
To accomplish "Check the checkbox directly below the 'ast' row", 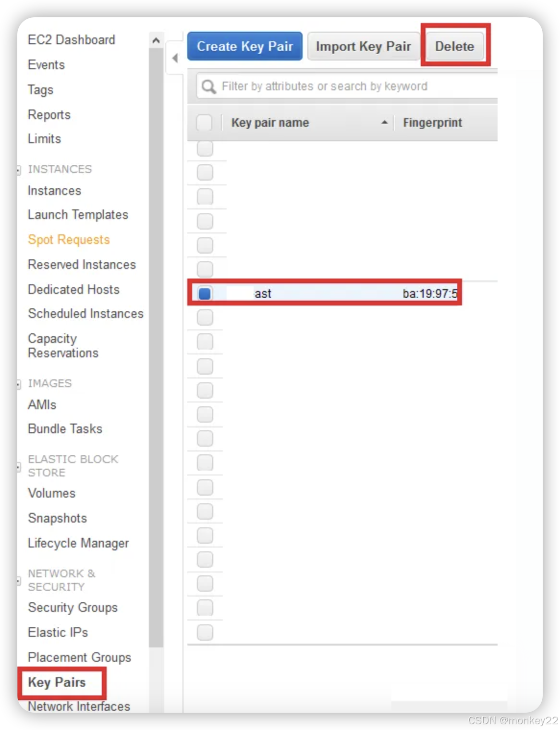I will coord(205,317).
